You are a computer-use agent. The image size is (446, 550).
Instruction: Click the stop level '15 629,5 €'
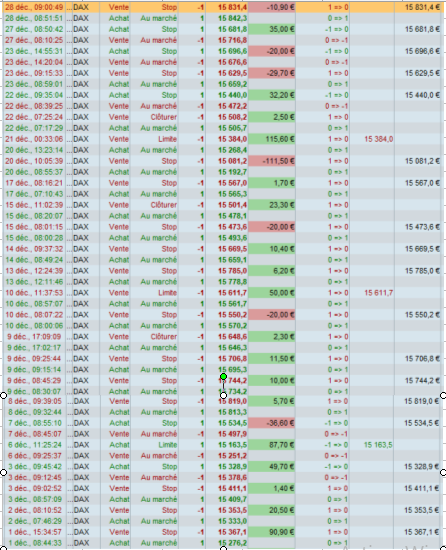pos(422,73)
